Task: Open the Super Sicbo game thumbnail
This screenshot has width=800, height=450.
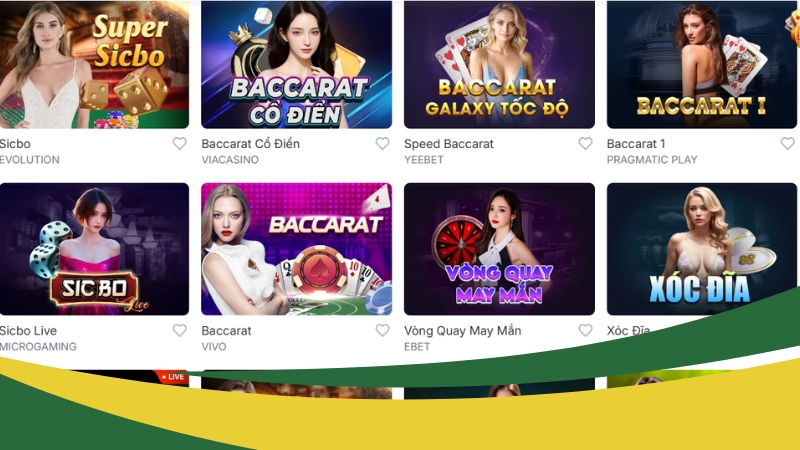Action: 94,64
